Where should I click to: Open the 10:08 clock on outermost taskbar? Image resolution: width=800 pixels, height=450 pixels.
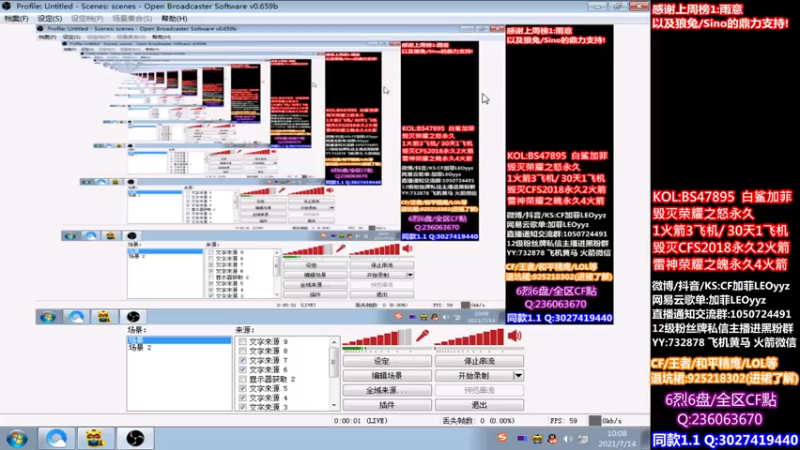(x=617, y=439)
